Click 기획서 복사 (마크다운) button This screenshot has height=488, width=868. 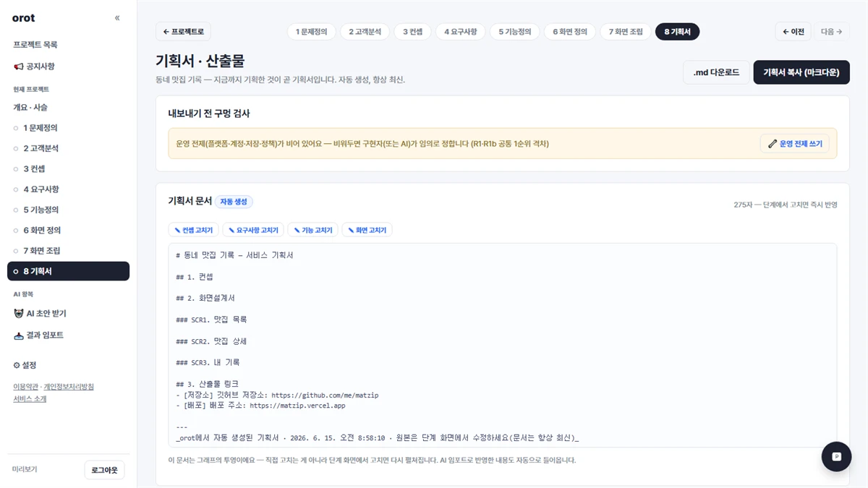(801, 72)
